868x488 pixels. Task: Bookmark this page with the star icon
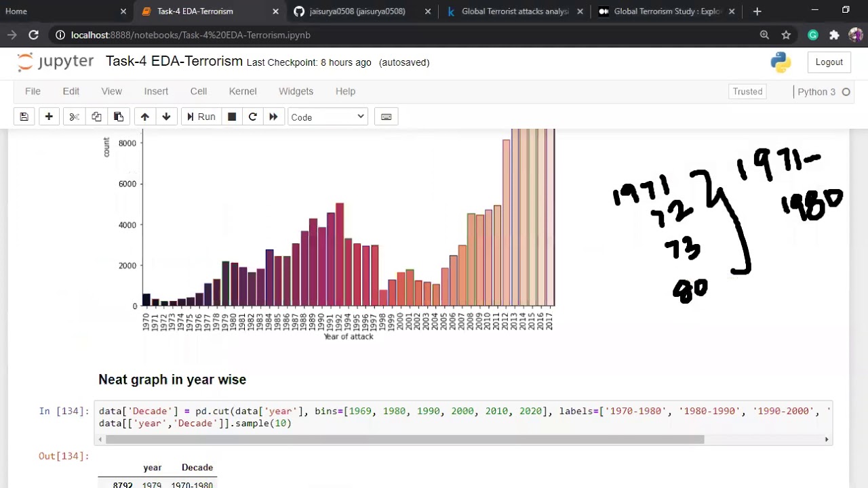tap(786, 35)
